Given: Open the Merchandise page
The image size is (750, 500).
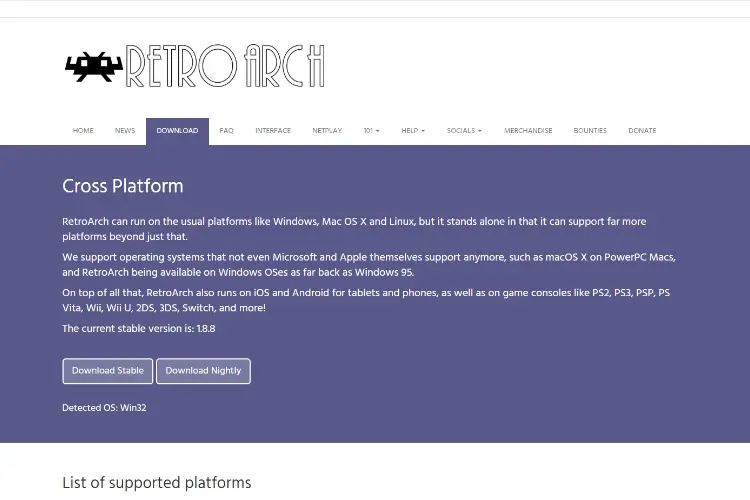Looking at the screenshot, I should tap(528, 131).
